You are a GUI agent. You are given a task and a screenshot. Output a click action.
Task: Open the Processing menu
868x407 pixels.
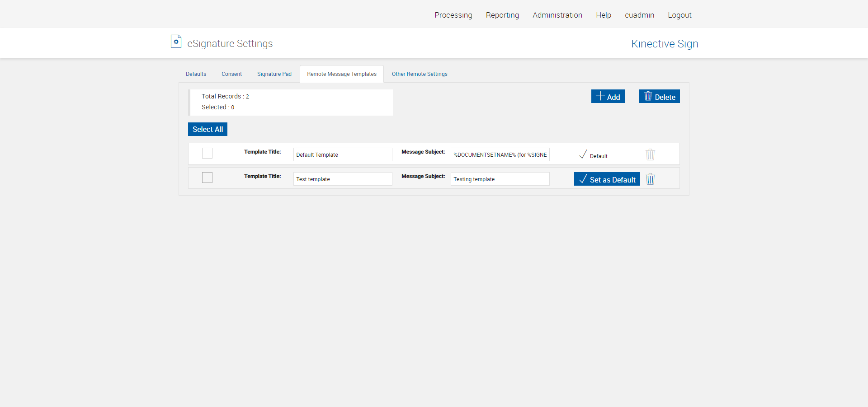click(453, 15)
